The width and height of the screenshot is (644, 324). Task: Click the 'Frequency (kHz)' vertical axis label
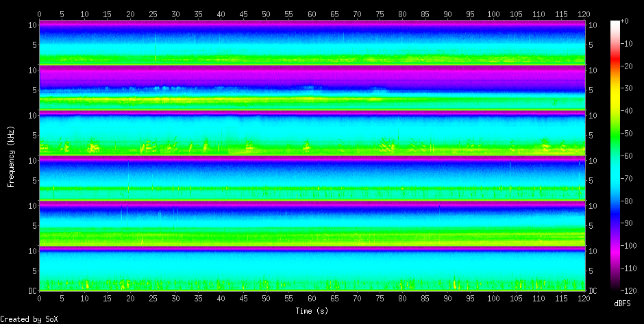(11, 156)
